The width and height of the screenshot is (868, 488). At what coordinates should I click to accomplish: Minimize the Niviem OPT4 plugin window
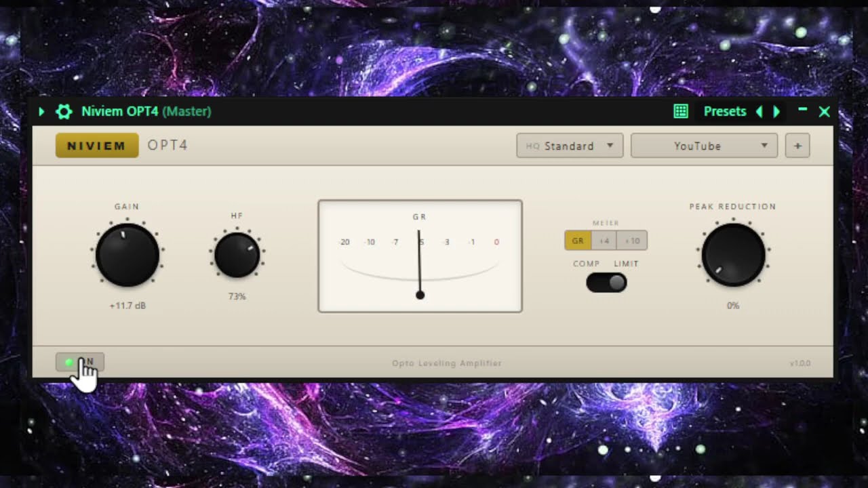pos(803,109)
